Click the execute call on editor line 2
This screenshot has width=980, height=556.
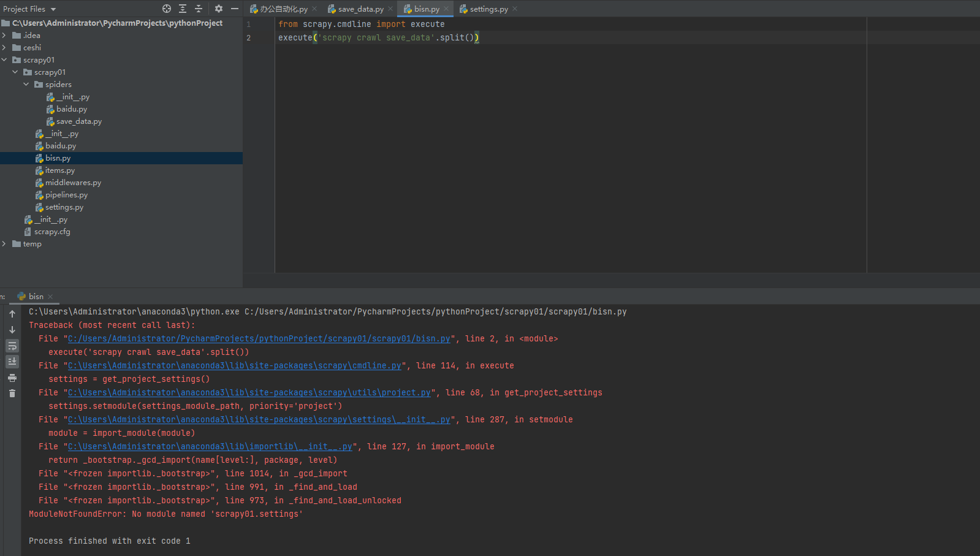379,37
